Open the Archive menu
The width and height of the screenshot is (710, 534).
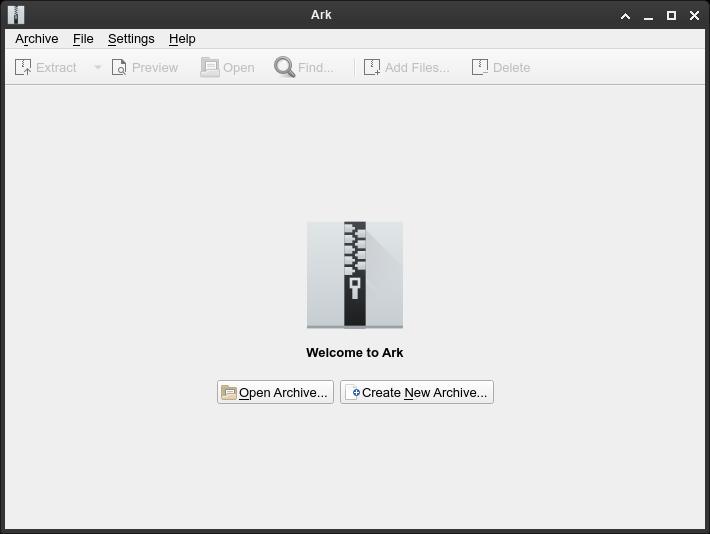(x=37, y=39)
